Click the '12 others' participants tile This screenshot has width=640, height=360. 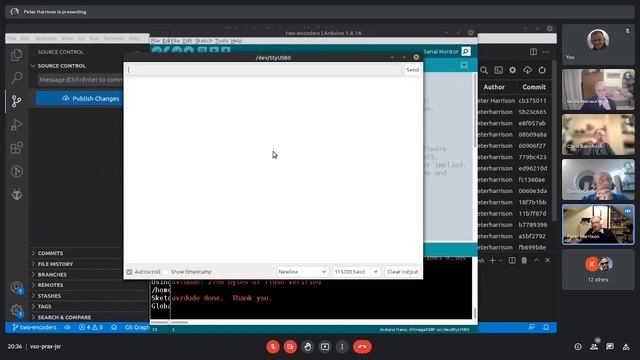pos(598,270)
